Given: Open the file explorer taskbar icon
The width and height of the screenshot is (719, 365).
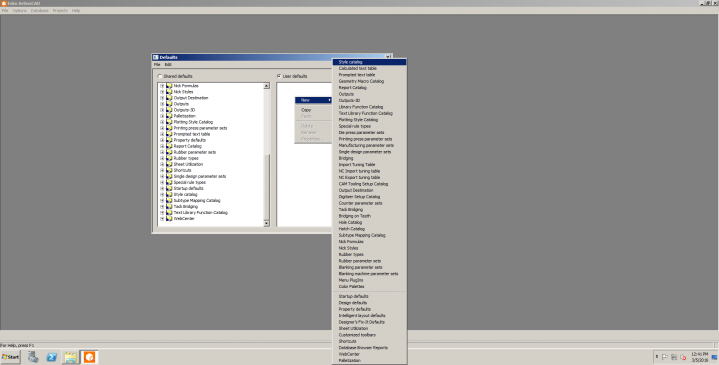Looking at the screenshot, I should pyautogui.click(x=71, y=357).
